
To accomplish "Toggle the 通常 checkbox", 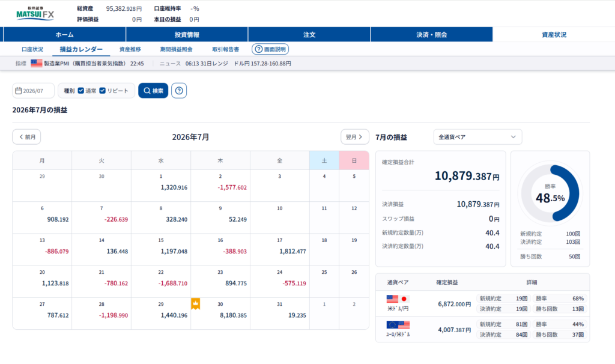I will point(81,91).
